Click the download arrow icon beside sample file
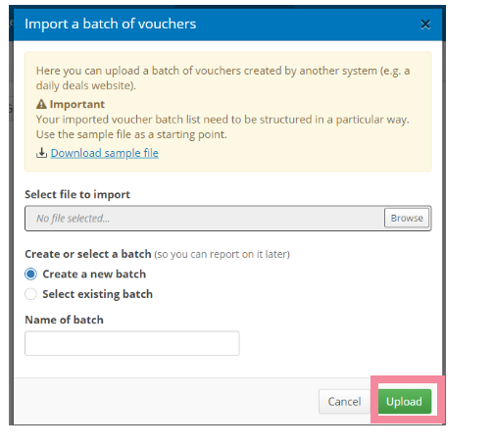Screen dimensions: 494x448 click(41, 153)
